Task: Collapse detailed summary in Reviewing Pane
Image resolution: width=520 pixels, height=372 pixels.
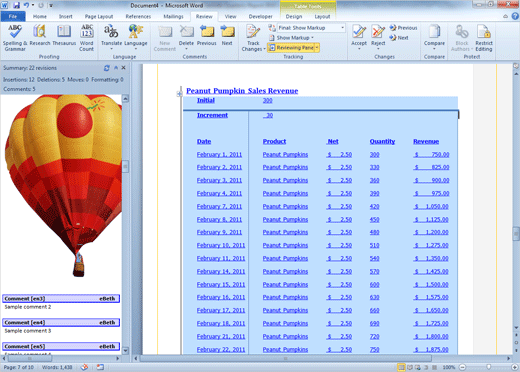Action: point(116,68)
